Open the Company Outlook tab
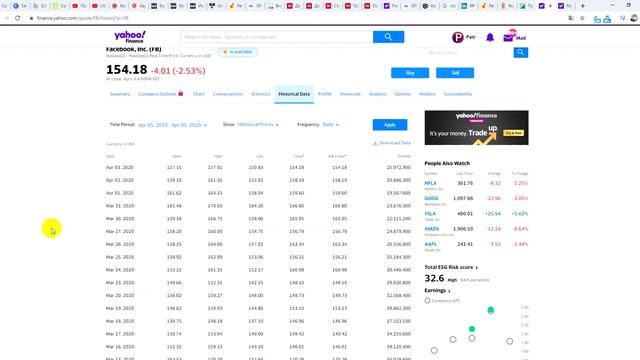 [x=157, y=94]
